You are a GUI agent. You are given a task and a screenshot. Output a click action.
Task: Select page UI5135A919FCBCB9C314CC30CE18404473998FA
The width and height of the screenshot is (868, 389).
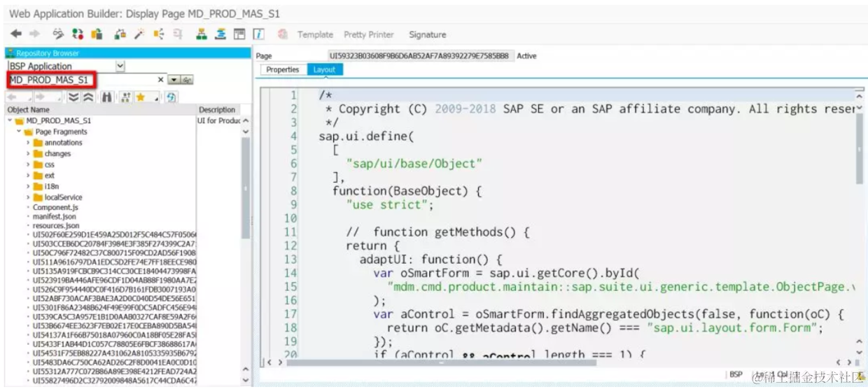click(x=115, y=271)
